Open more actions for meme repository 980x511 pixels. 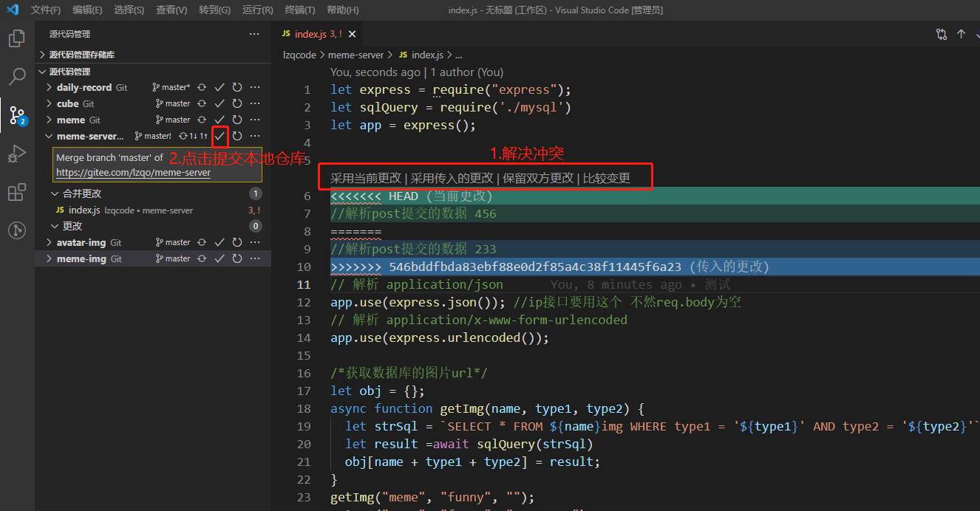tap(254, 119)
